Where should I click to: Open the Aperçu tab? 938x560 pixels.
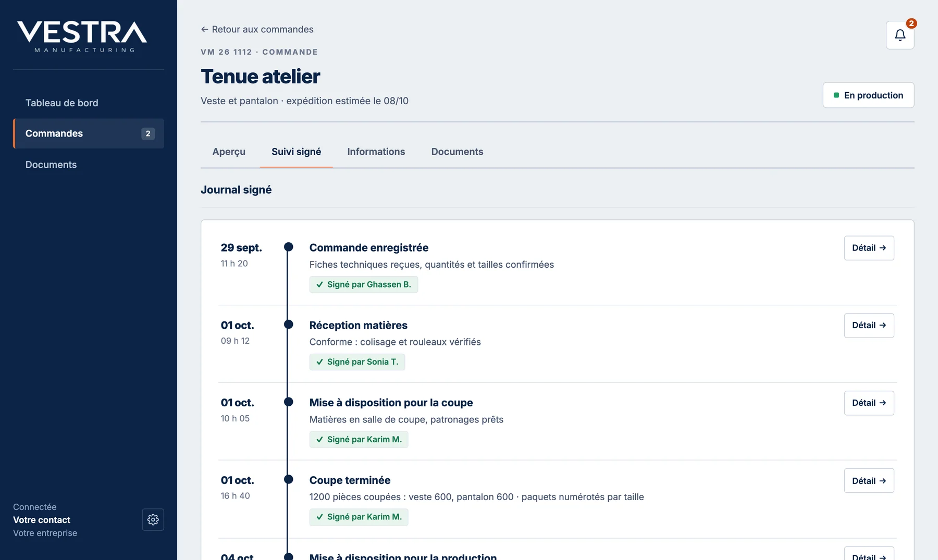point(229,152)
